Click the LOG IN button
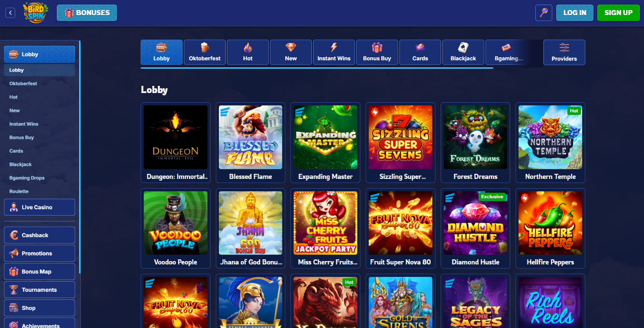Image resolution: width=644 pixels, height=328 pixels. [575, 13]
